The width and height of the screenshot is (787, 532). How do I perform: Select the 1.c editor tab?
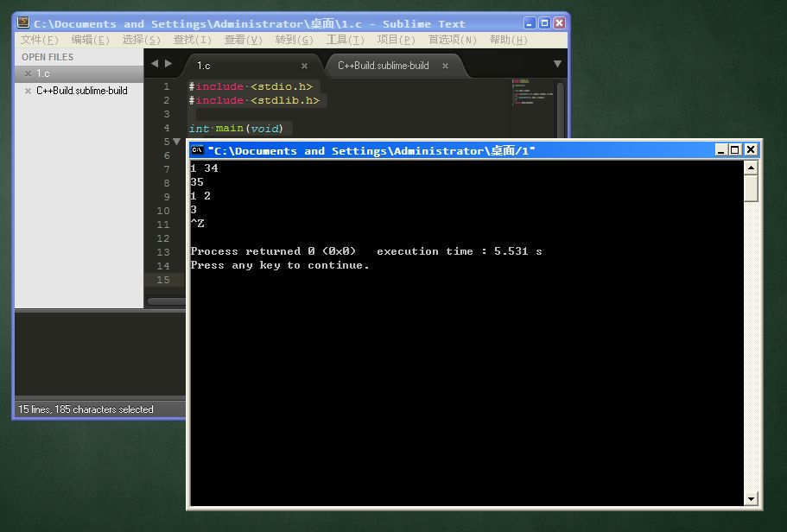click(x=205, y=65)
